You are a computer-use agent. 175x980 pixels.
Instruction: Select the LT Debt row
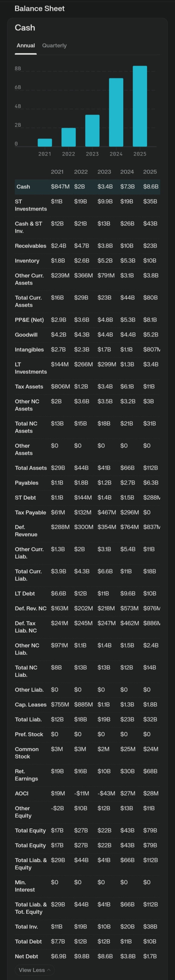tap(87, 593)
